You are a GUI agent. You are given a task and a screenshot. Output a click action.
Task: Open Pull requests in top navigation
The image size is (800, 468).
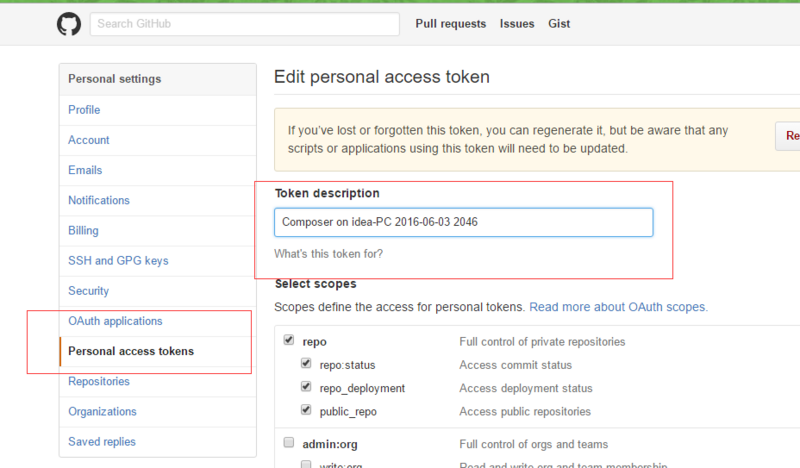pos(450,24)
